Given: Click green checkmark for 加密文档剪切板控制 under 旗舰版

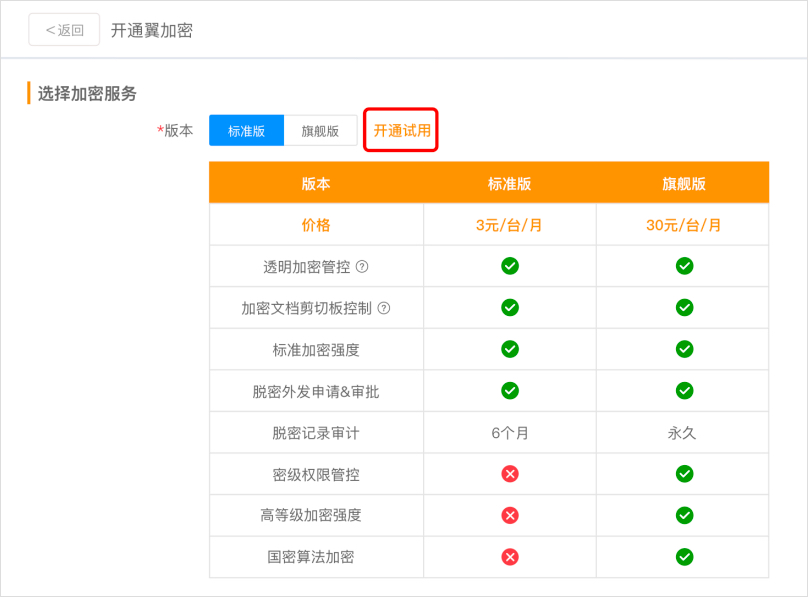Looking at the screenshot, I should tap(685, 307).
